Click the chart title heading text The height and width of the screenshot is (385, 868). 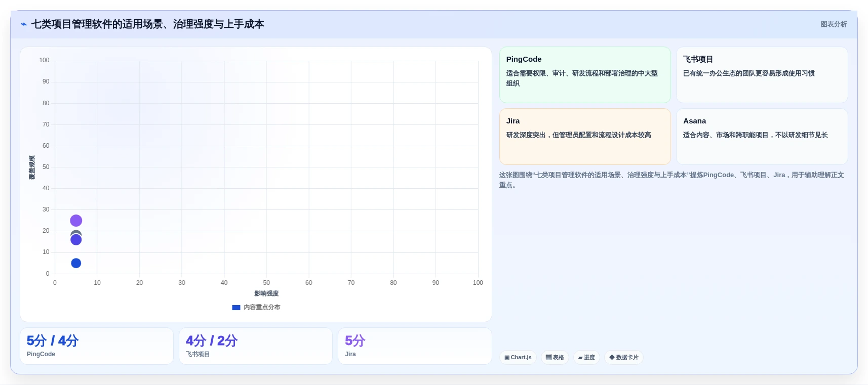point(148,24)
